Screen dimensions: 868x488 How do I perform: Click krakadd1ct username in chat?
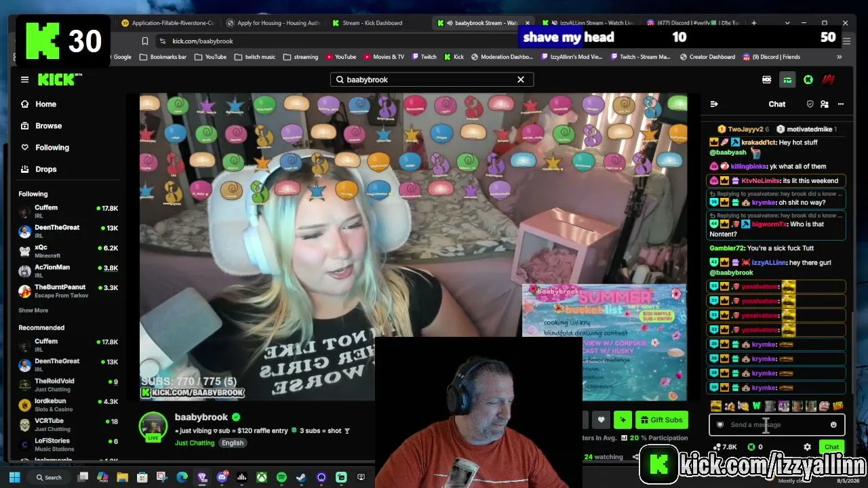758,142
